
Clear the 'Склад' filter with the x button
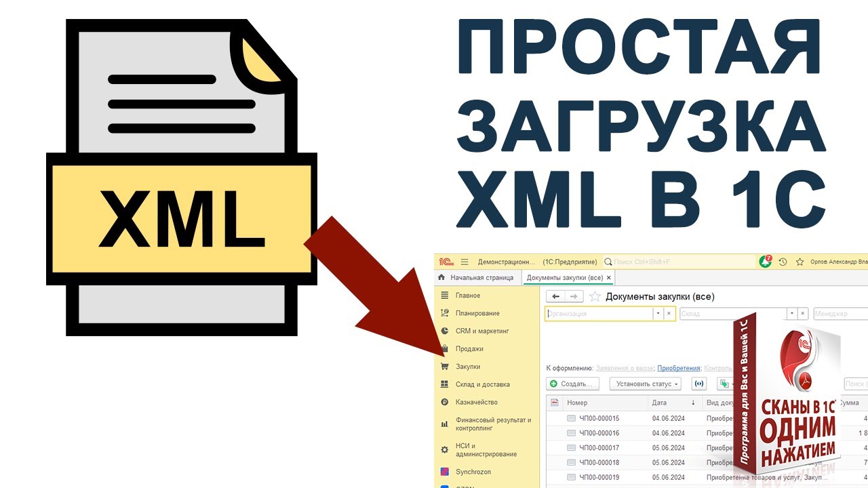coord(803,314)
